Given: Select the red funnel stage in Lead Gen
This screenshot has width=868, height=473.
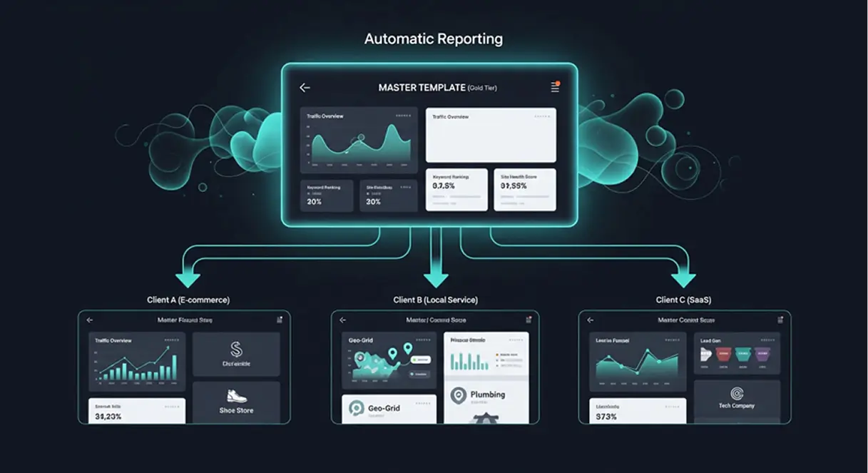Looking at the screenshot, I should click(x=723, y=355).
